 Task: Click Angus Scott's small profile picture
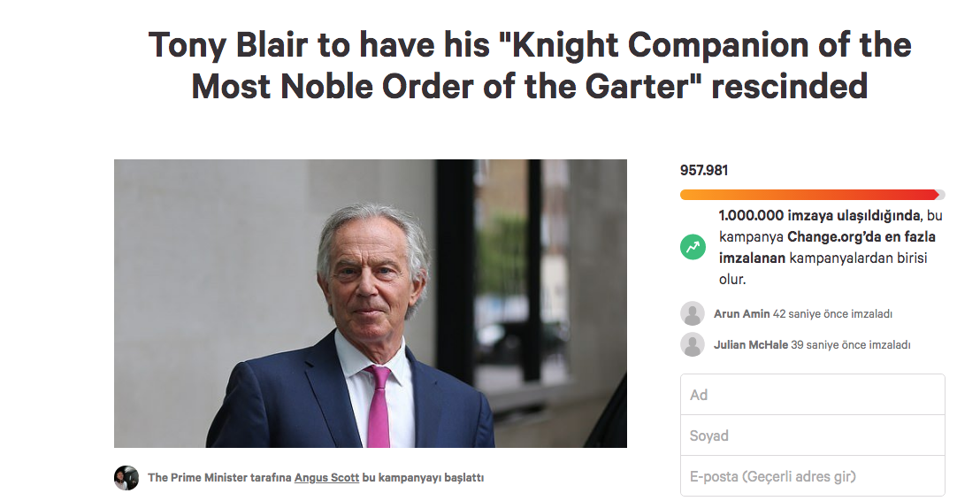coord(126,477)
